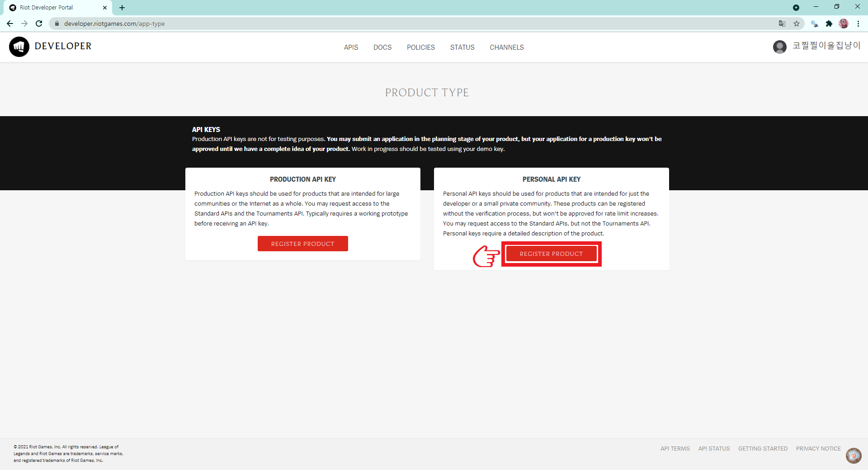Open PRIVACY NOTICE footer link

[818, 449]
